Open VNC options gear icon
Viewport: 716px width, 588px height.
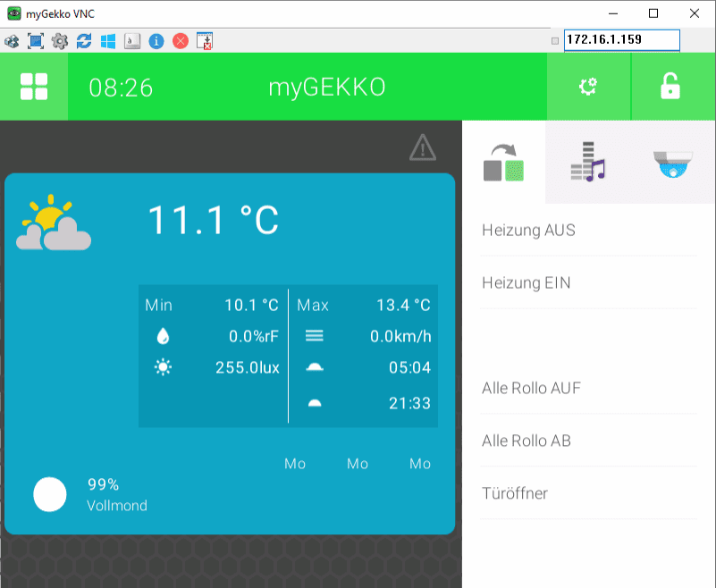60,41
